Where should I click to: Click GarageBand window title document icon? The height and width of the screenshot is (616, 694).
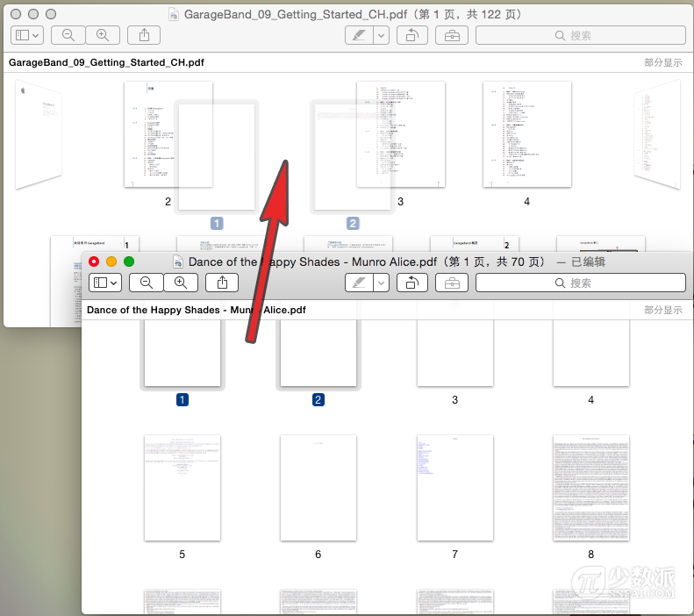click(x=174, y=15)
